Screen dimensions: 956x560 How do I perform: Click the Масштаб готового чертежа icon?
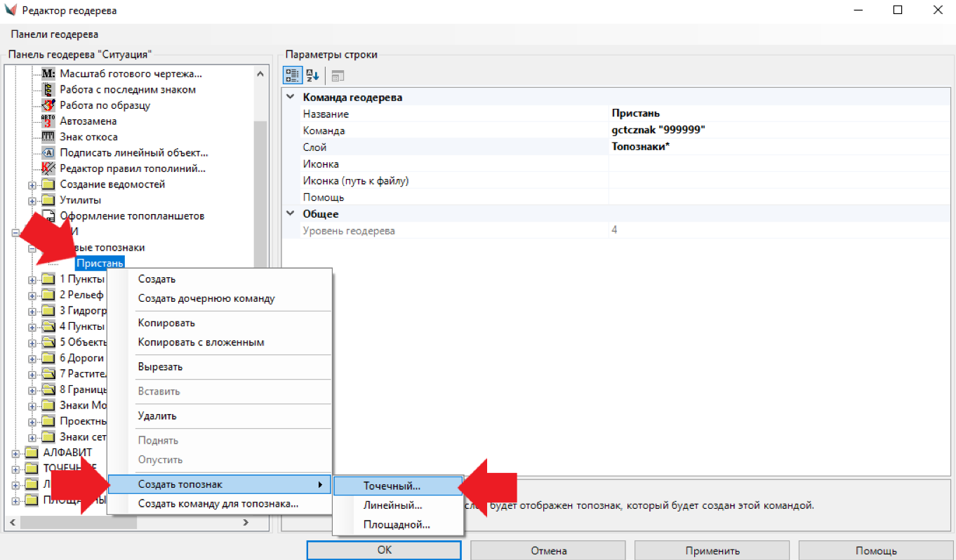48,74
